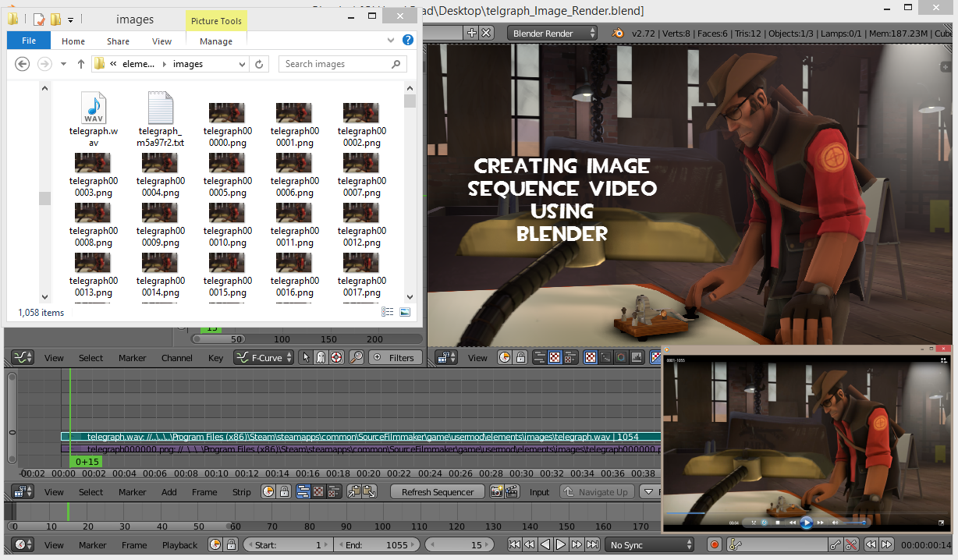
Task: Open the Blender Render engine dropdown
Action: pos(552,33)
